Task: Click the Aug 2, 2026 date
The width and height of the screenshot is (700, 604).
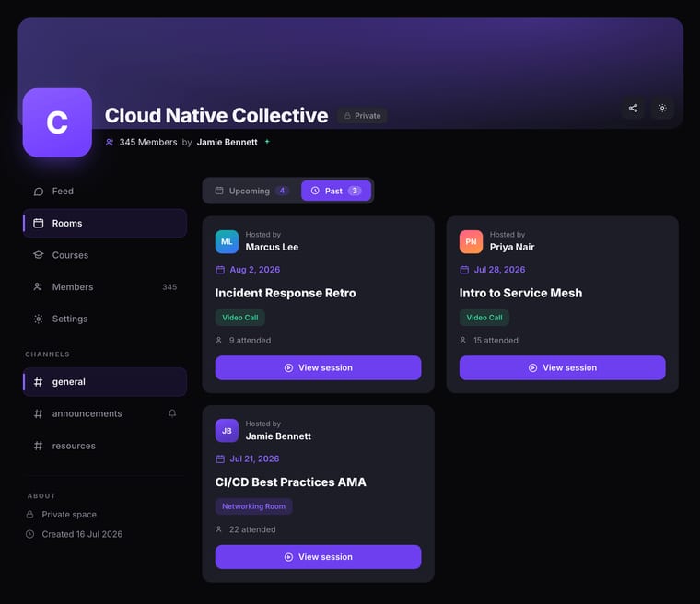Action: [x=255, y=270]
